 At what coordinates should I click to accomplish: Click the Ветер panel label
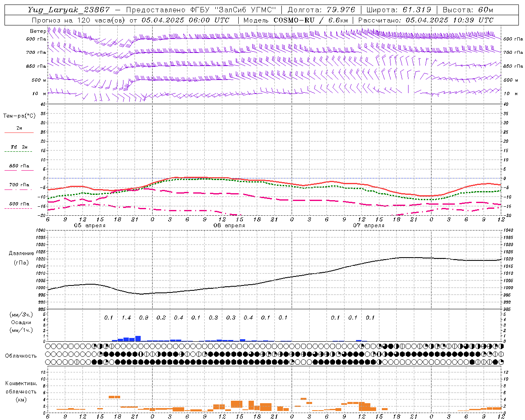pyautogui.click(x=38, y=31)
